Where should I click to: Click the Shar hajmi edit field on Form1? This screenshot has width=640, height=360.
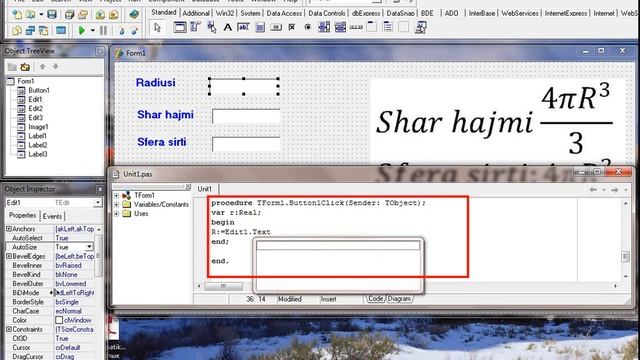pos(246,116)
